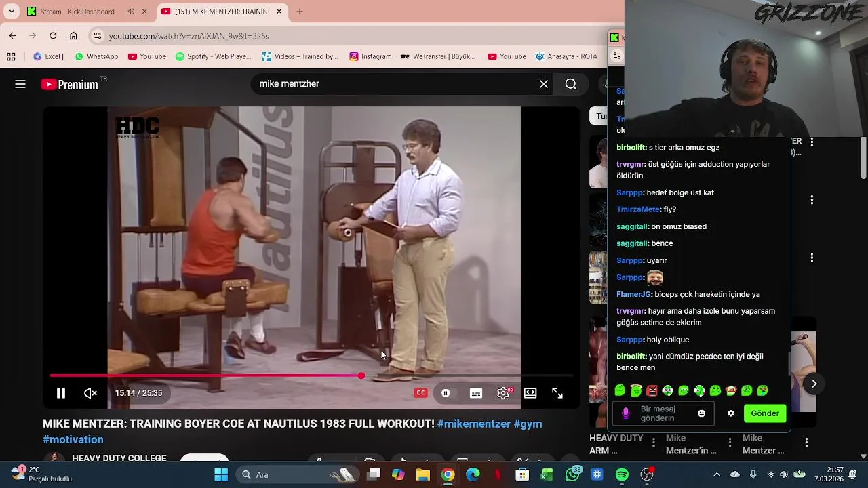The image size is (868, 488).
Task: Click the taskbar Ara search box
Action: (x=298, y=474)
